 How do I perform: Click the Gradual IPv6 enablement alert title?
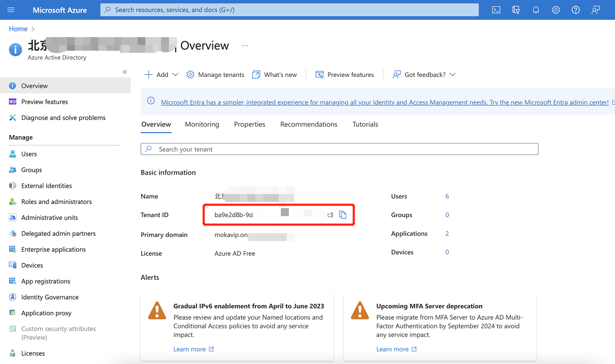click(x=249, y=306)
